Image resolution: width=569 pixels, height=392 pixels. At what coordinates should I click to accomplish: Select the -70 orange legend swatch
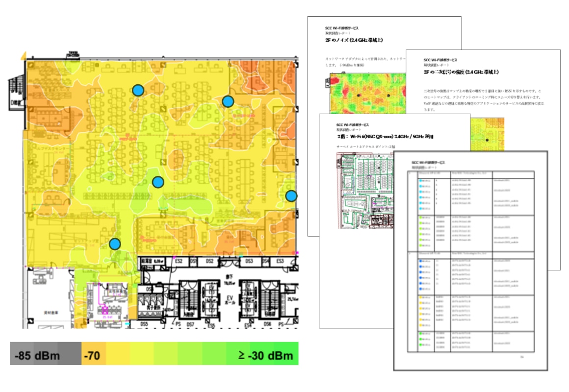pos(93,355)
